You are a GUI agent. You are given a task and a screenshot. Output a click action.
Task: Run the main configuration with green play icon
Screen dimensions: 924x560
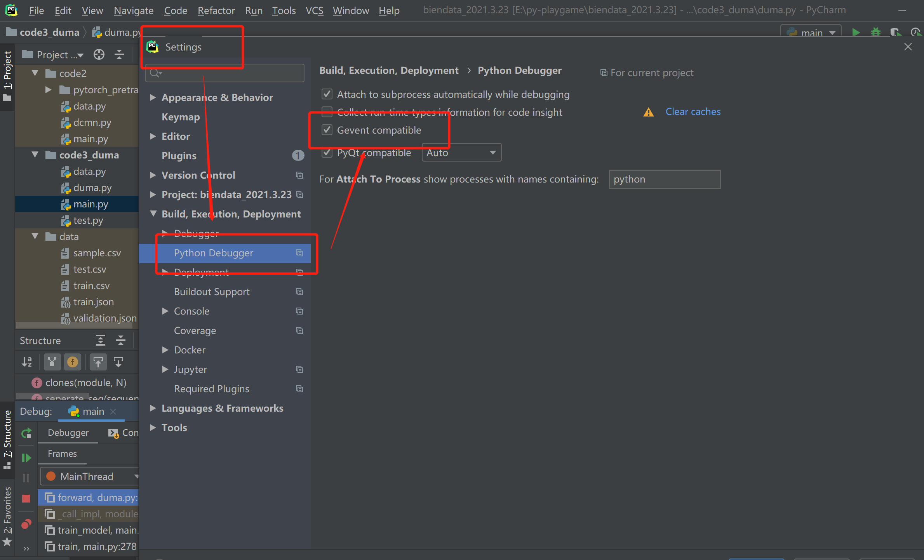[856, 32]
